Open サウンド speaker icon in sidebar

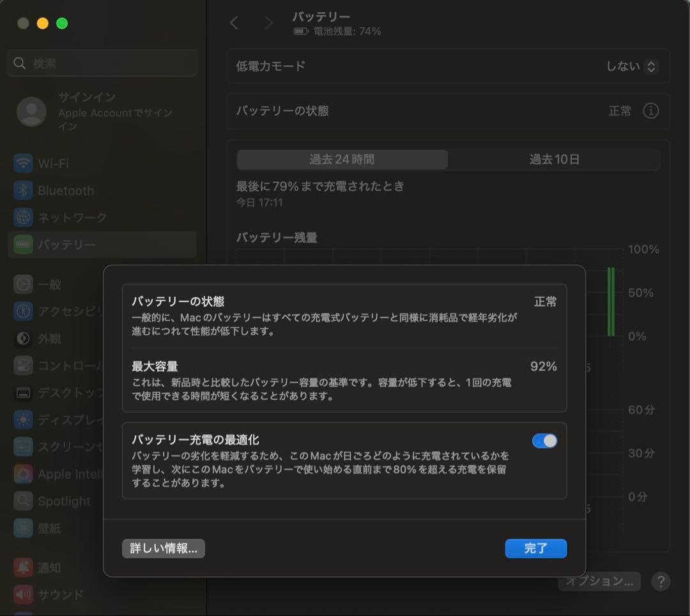(24, 595)
